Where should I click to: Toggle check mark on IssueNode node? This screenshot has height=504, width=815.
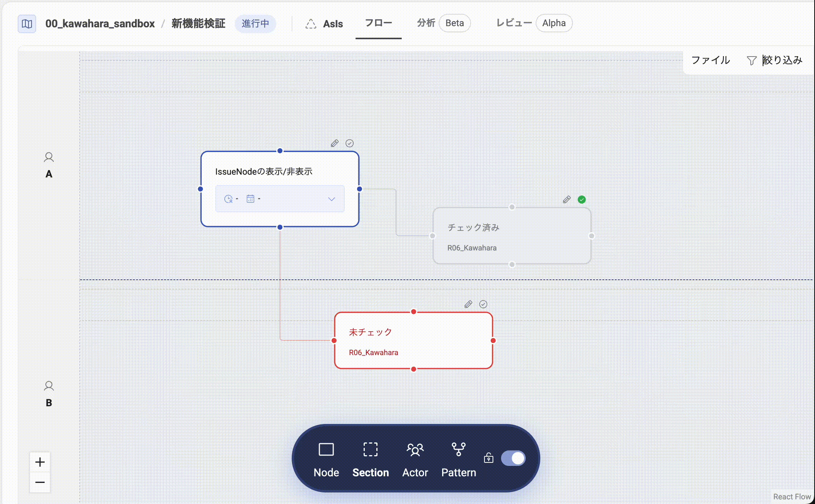pyautogui.click(x=349, y=143)
